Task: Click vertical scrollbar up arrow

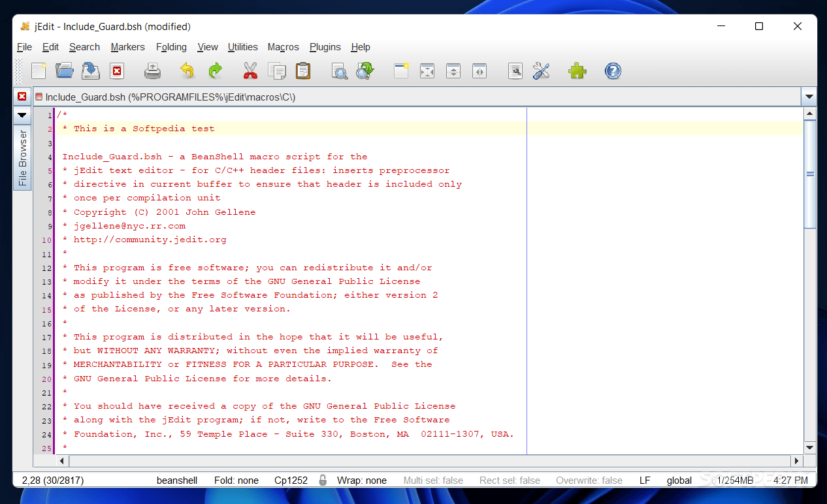Action: [810, 114]
